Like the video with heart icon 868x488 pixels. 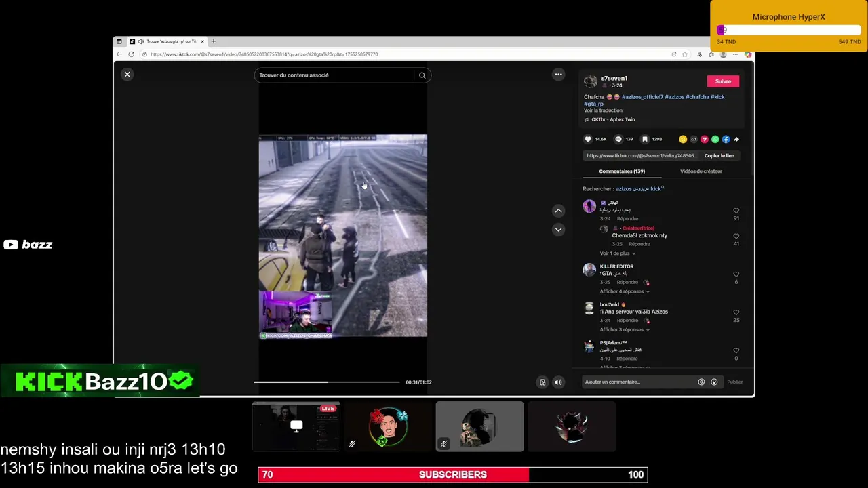coord(588,139)
